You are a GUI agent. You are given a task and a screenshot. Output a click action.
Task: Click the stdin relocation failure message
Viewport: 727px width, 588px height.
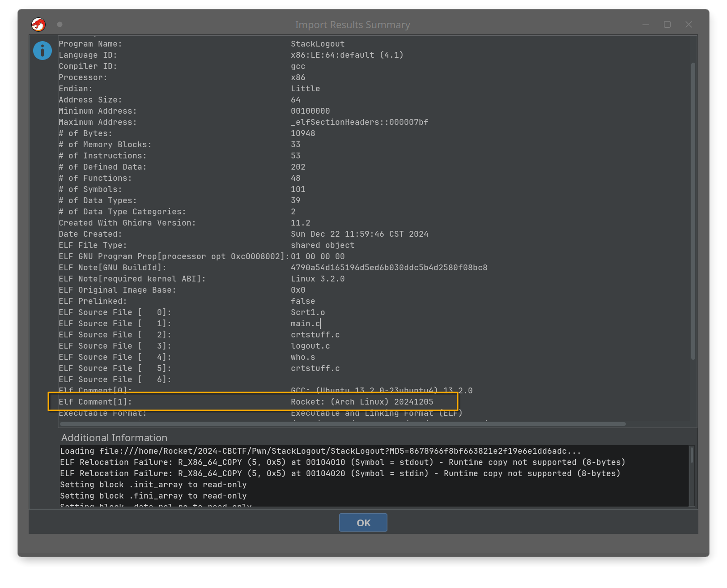(340, 473)
